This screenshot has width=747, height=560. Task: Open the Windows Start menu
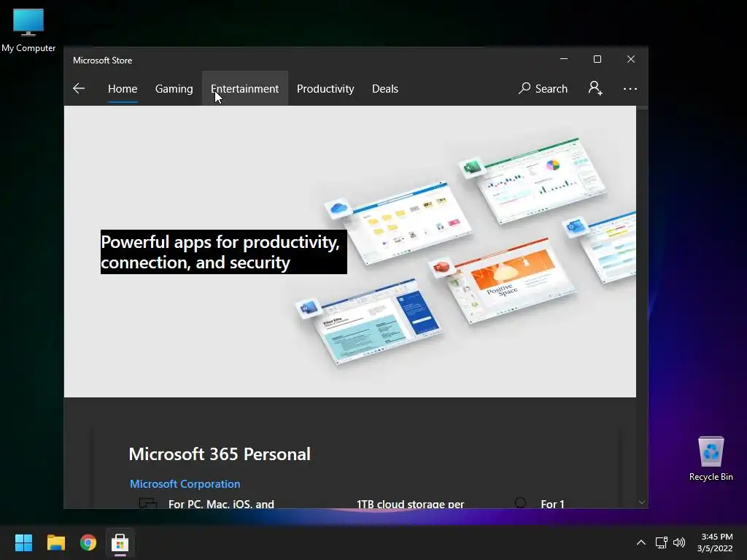pyautogui.click(x=23, y=542)
